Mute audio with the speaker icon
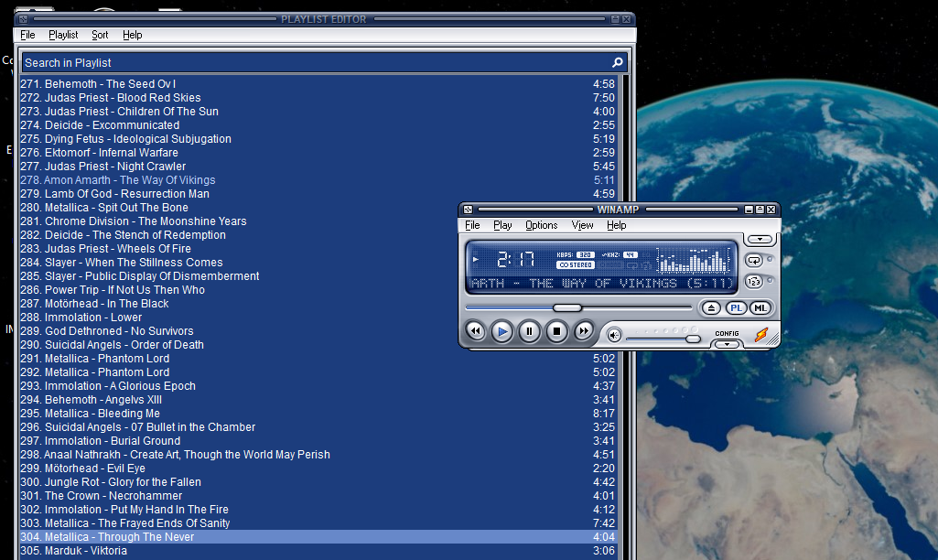This screenshot has height=560, width=938. pos(615,335)
